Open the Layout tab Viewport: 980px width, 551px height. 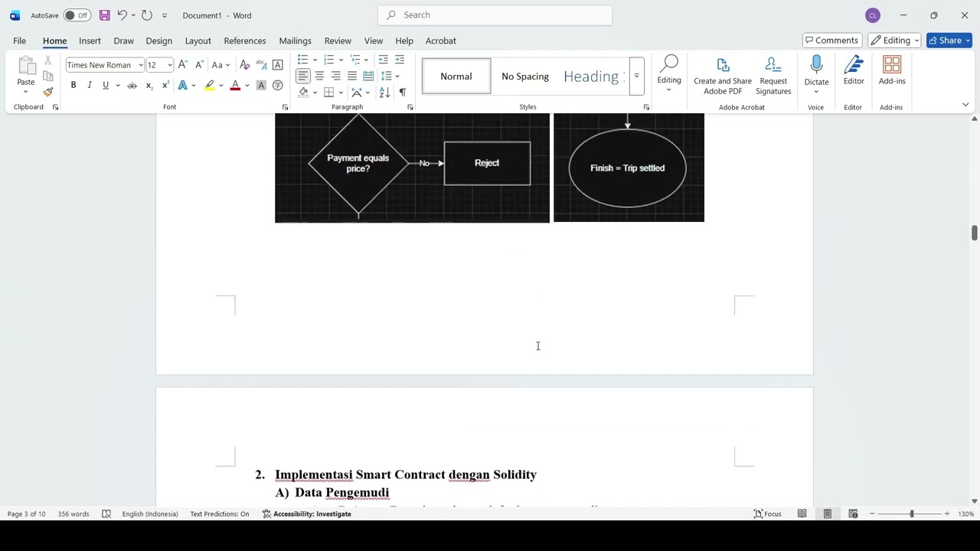pyautogui.click(x=198, y=41)
